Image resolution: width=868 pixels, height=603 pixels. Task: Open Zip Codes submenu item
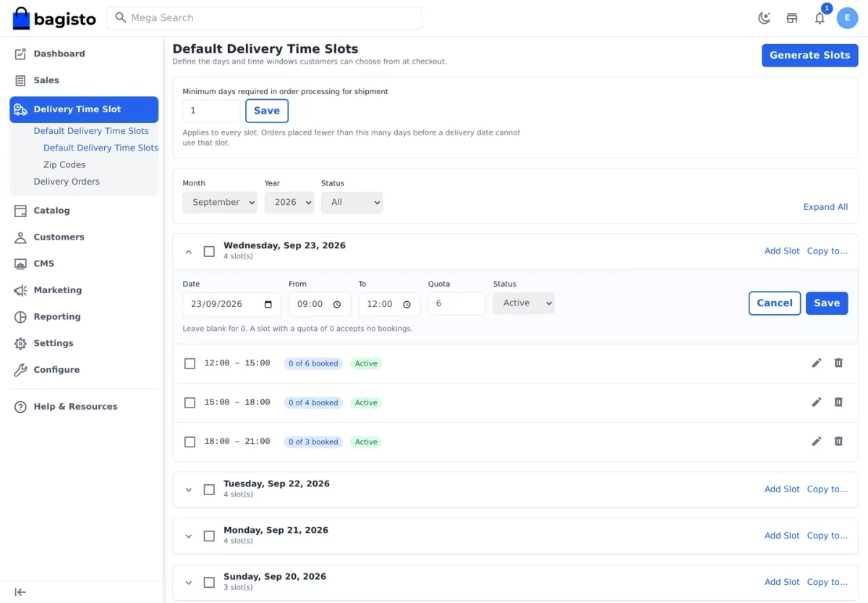[x=64, y=164]
